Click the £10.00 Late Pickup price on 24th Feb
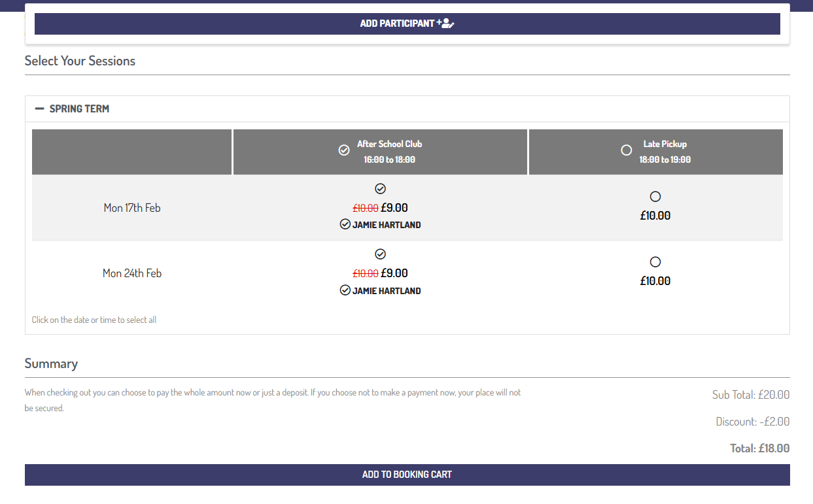 click(655, 281)
